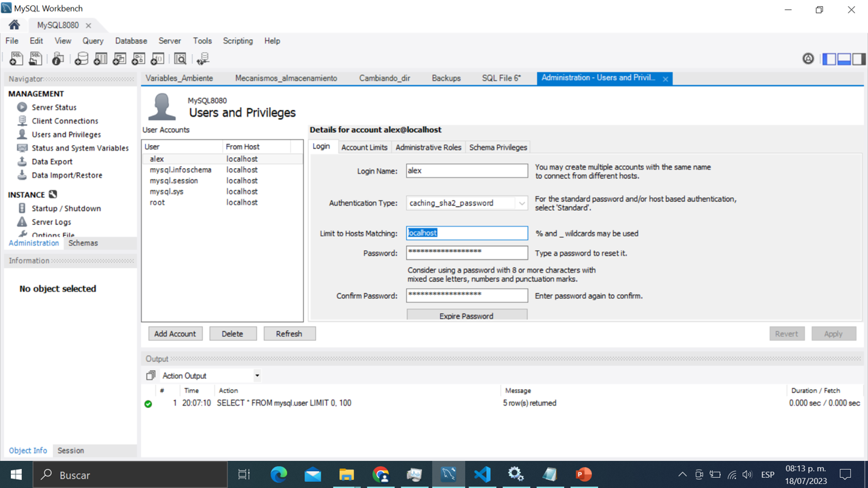Click the From Host column header
The width and height of the screenshot is (868, 488).
256,146
